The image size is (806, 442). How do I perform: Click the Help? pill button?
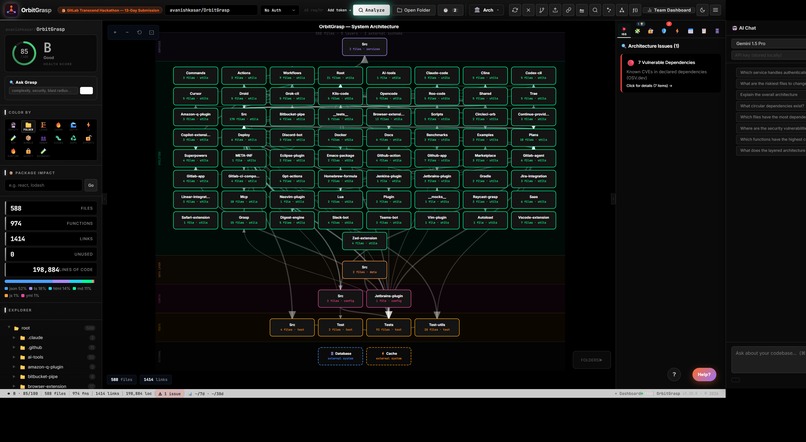tap(704, 375)
